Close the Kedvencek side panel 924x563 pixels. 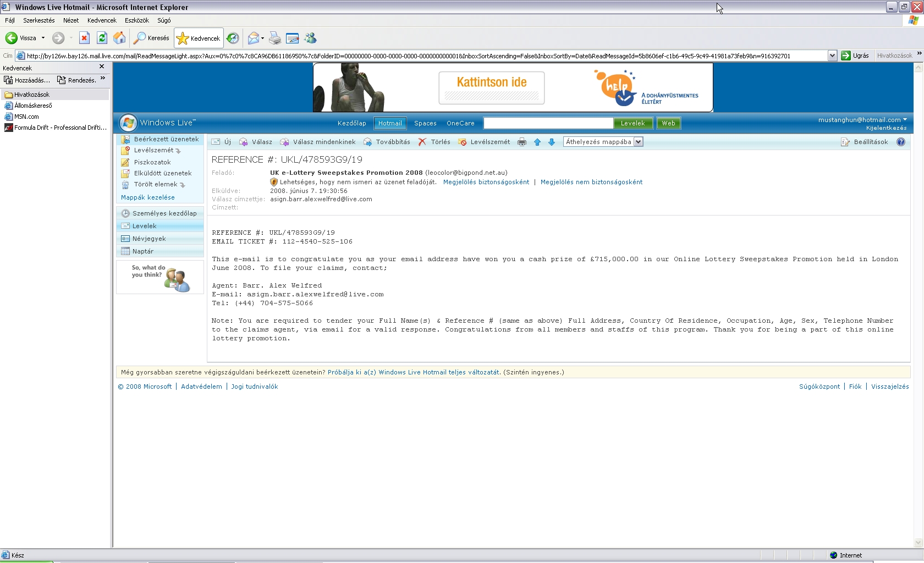(x=102, y=67)
